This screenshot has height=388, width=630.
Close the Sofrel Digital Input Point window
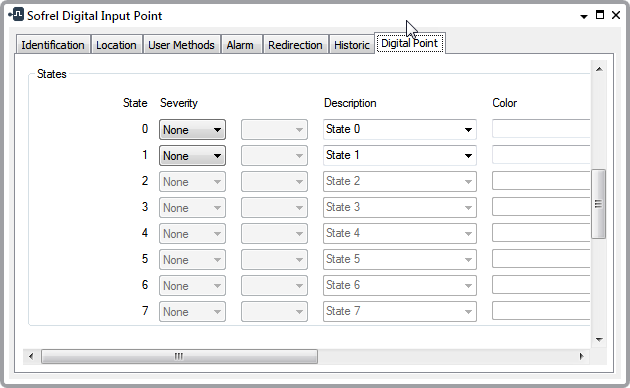pyautogui.click(x=616, y=15)
